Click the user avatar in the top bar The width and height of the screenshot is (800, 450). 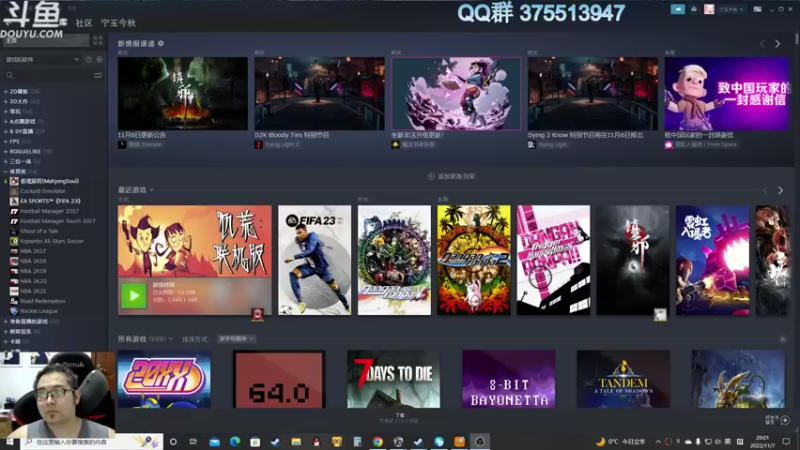coord(709,9)
